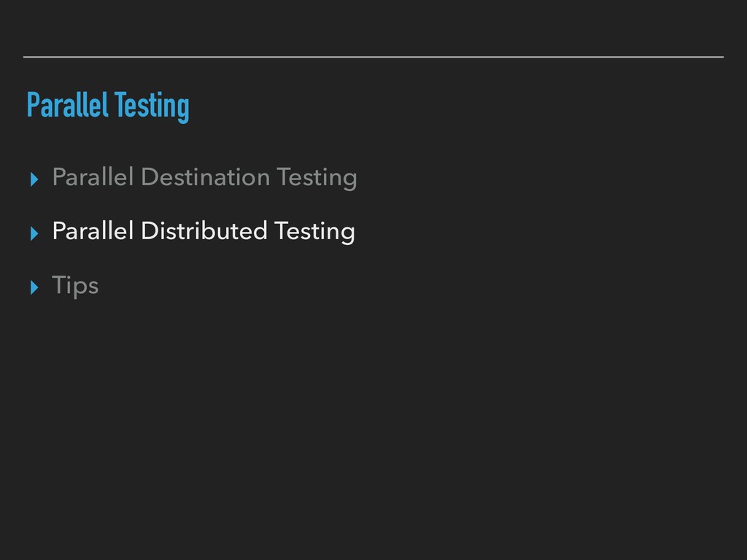Select the highlighted Parallel Distributed Testing line
The image size is (747, 560).
204,231
